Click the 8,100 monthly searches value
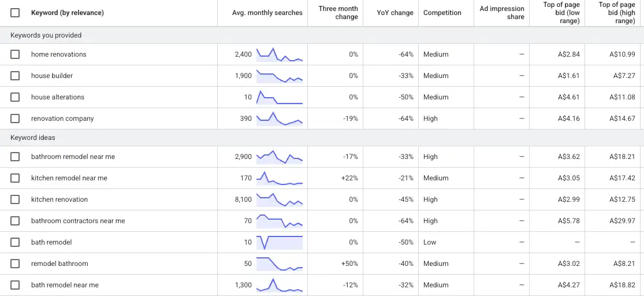This screenshot has width=644, height=296. pyautogui.click(x=243, y=199)
